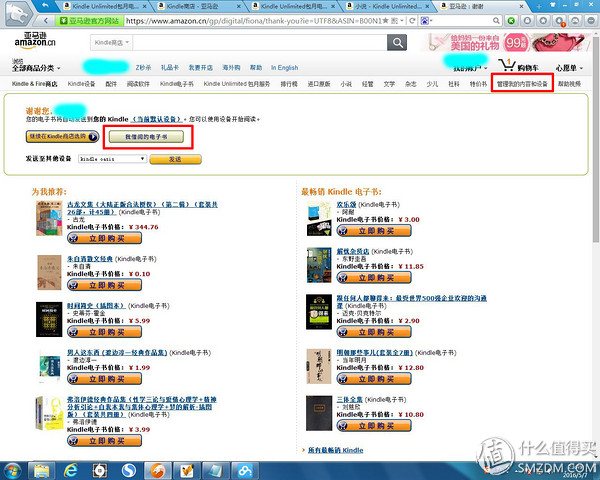Screen dimensions: 600x480
Task: Click the promotional banner for 99 yuan gifts
Action: pos(507,42)
